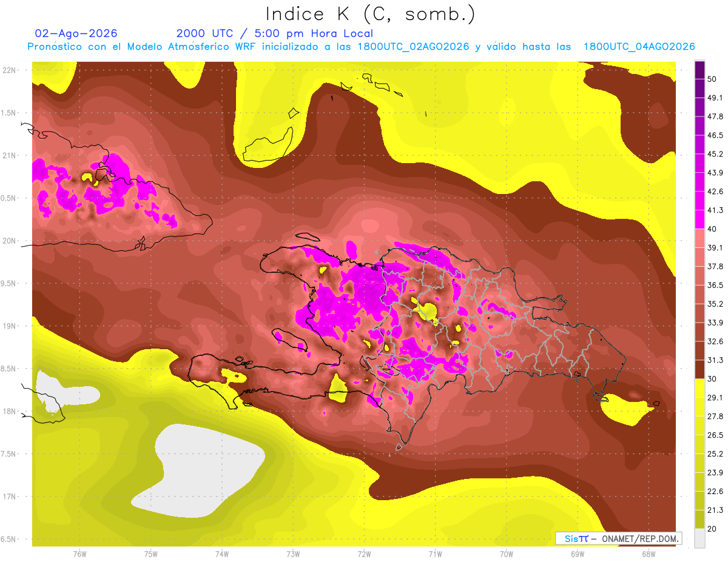The image size is (728, 562).
Task: Click legend value '49.1'
Action: pyautogui.click(x=716, y=98)
